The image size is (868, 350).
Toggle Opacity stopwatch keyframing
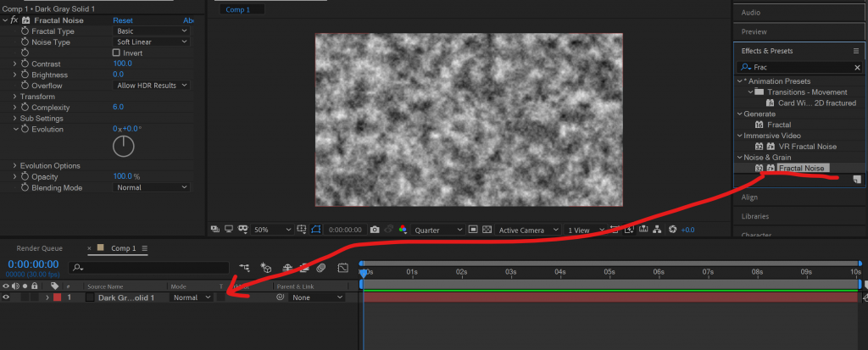[x=25, y=176]
